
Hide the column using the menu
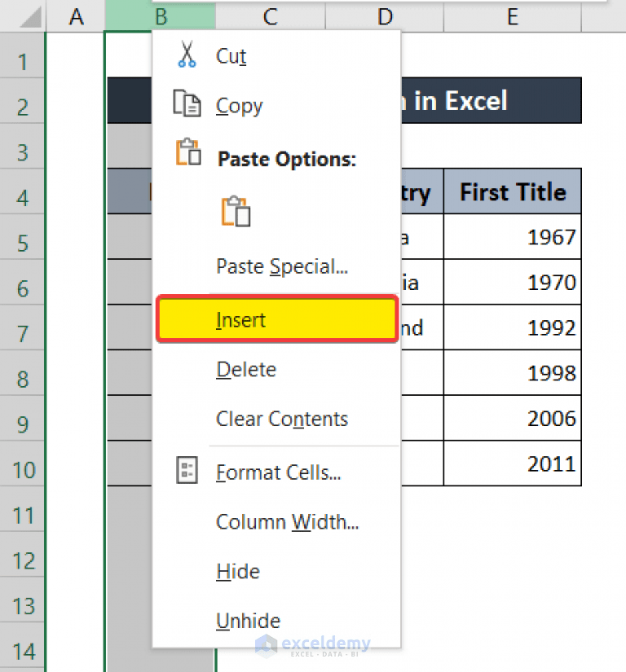point(237,571)
